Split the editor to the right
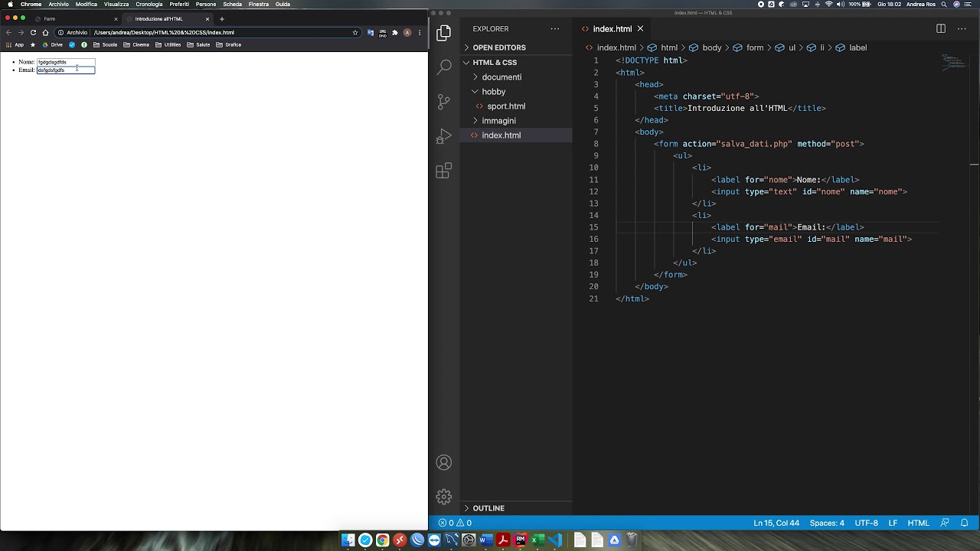Viewport: 980px width, 551px height. tap(941, 29)
